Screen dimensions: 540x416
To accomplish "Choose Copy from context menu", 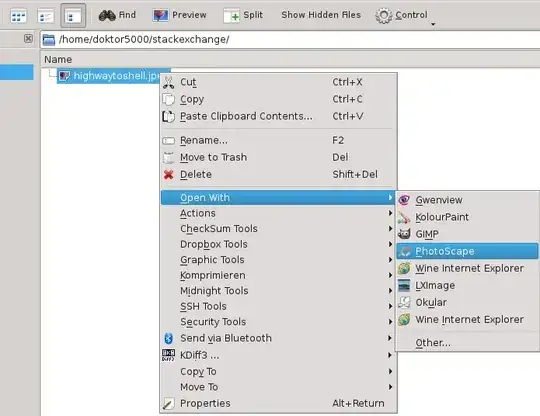I will [279, 100].
